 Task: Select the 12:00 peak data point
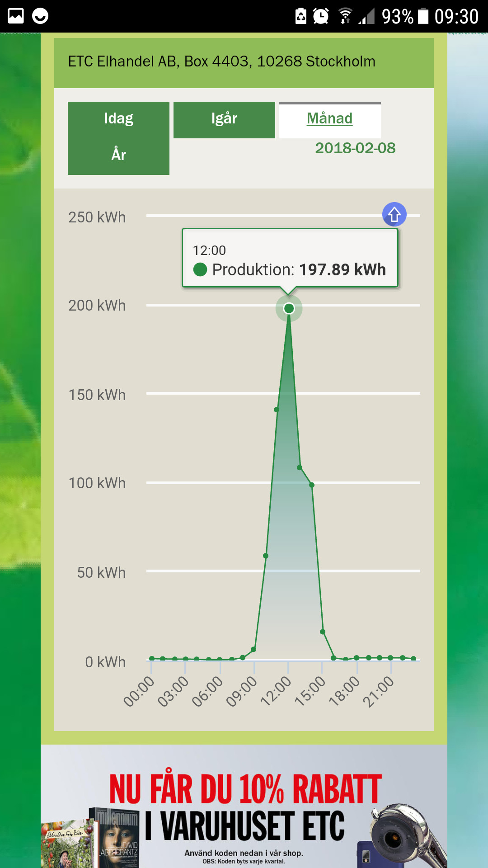click(289, 308)
